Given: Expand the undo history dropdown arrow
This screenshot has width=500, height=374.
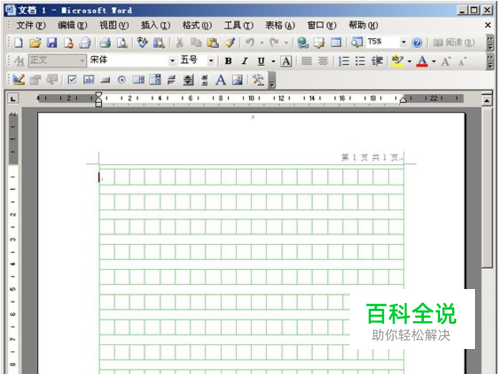Looking at the screenshot, I should (x=262, y=43).
